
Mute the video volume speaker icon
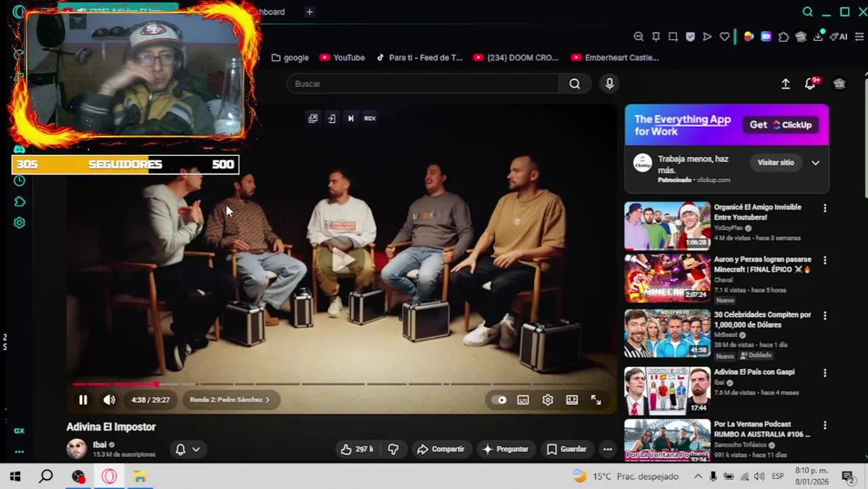[109, 400]
